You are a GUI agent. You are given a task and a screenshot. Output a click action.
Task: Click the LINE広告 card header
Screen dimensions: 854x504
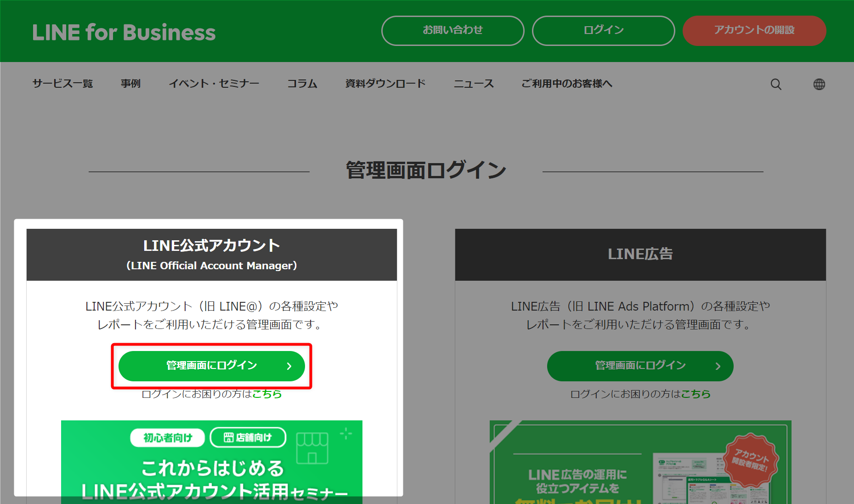click(640, 255)
